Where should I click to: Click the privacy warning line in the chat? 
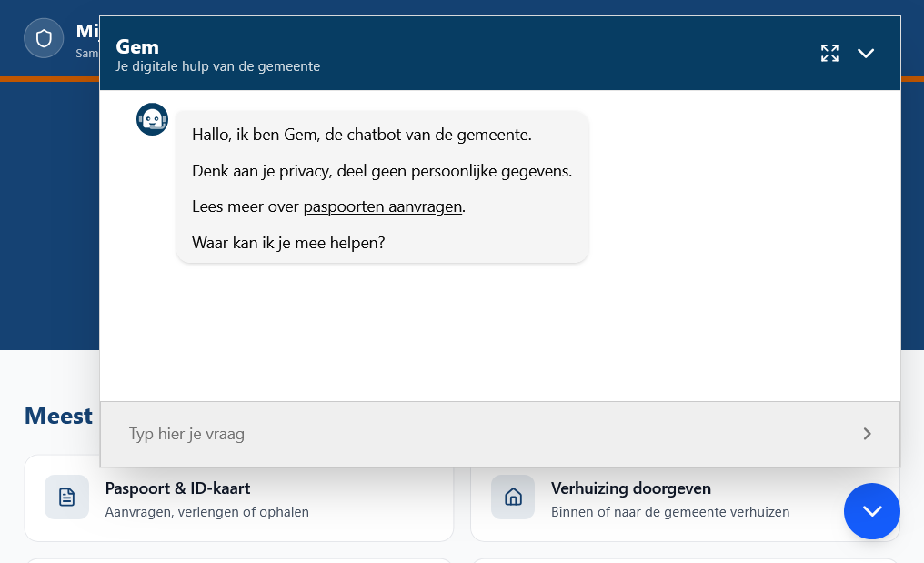coord(381,170)
